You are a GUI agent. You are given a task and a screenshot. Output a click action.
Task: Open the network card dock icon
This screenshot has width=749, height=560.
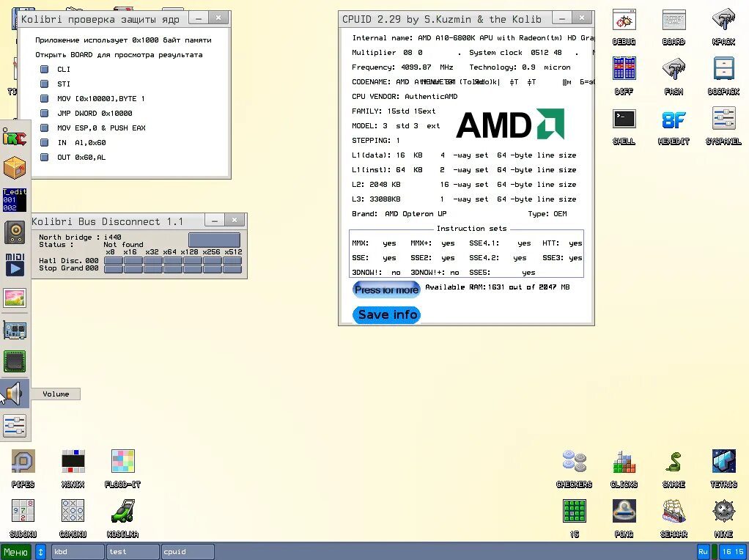[x=15, y=330]
